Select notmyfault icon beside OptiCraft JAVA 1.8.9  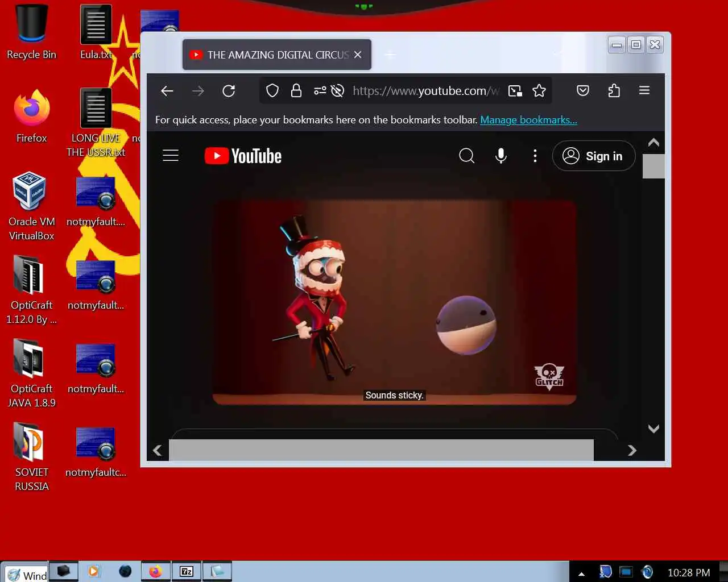pyautogui.click(x=96, y=369)
